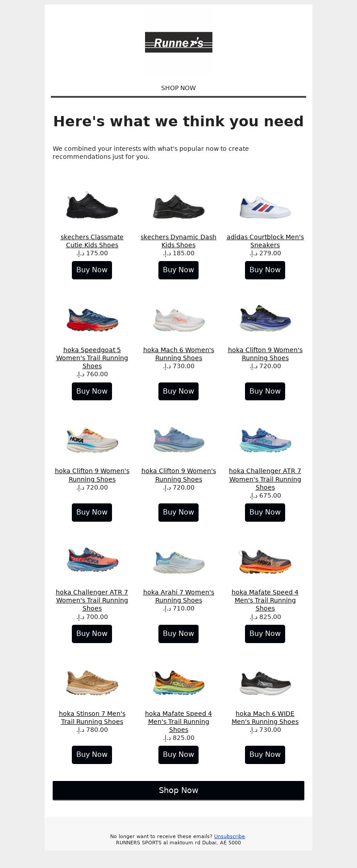Viewport: 357px width, 868px height.
Task: Click the wide Shop Now button at bottom
Action: (x=178, y=790)
